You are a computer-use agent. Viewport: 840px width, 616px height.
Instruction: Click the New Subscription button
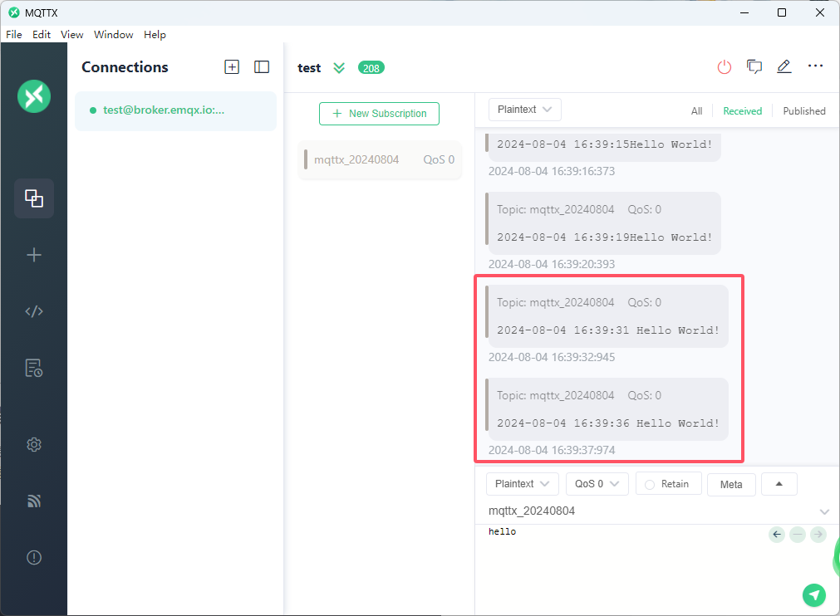(x=379, y=114)
